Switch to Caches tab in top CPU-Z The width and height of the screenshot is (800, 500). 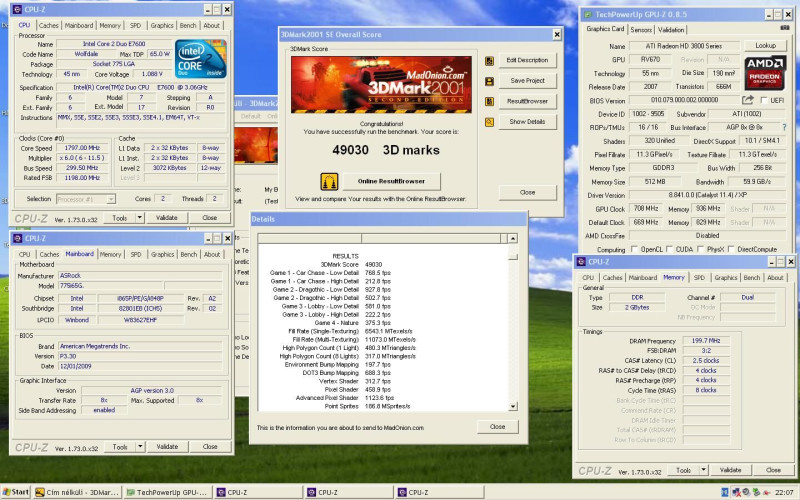(48, 25)
